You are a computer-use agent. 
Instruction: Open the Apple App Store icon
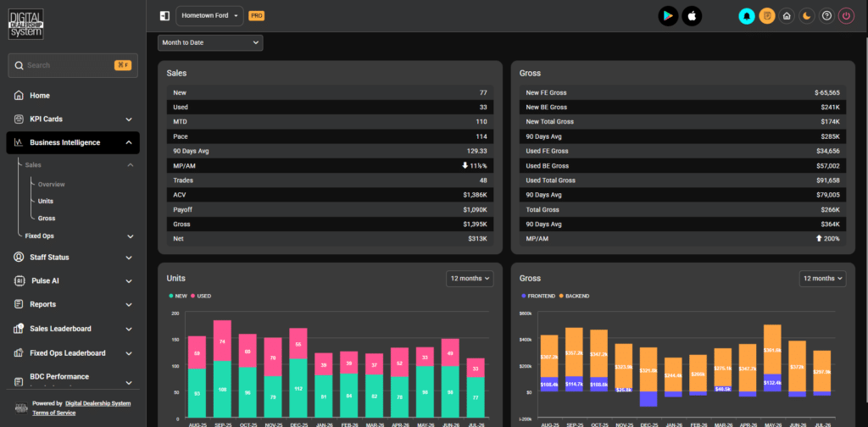692,16
